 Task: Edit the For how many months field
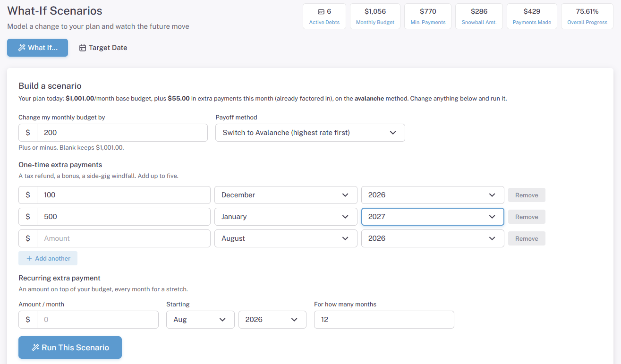pos(384,320)
